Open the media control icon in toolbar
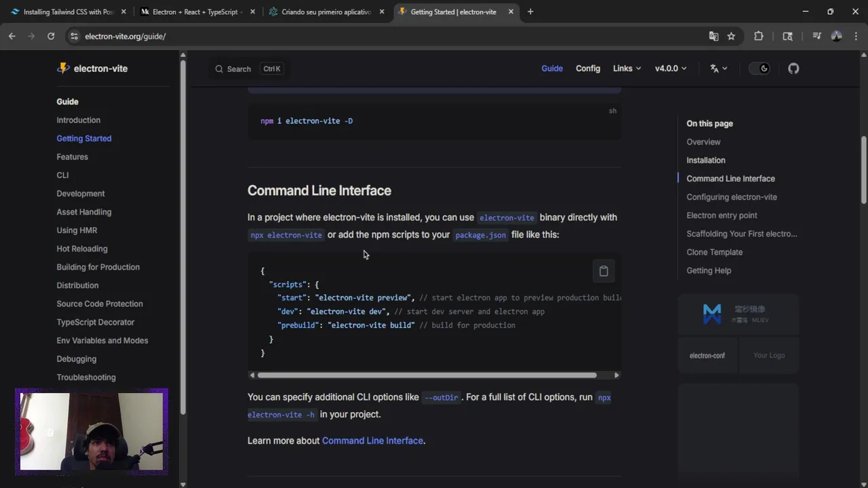The width and height of the screenshot is (868, 488). coord(816,37)
